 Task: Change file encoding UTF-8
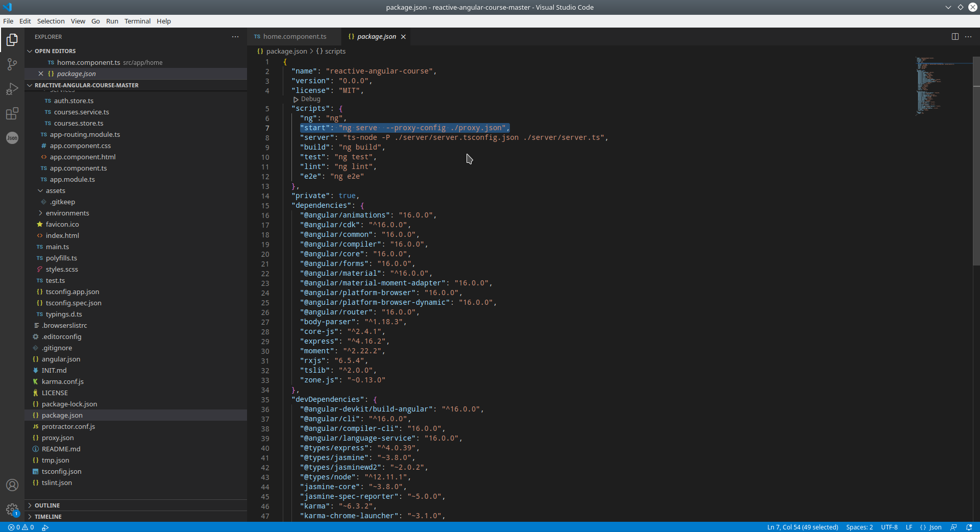(x=889, y=527)
